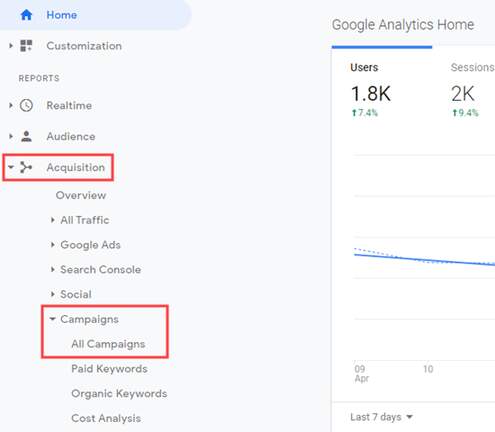The image size is (495, 432).
Task: Click the Acquisition branching icon
Action: 26,167
